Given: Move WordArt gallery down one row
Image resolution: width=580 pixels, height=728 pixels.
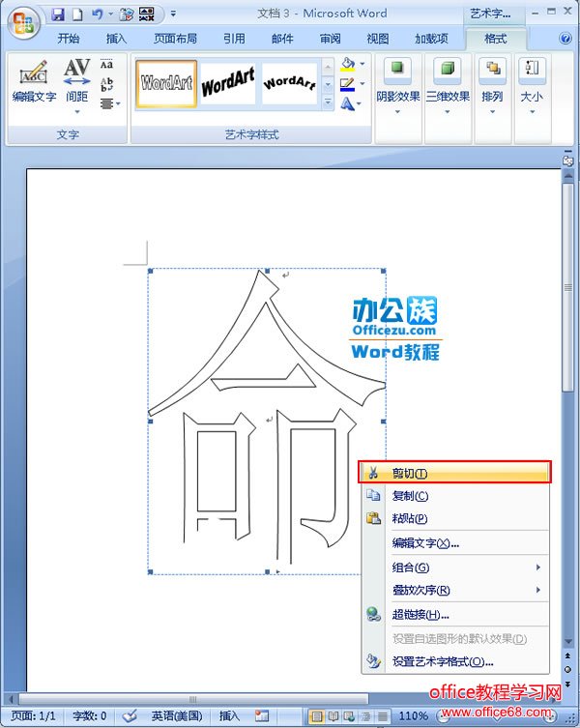Looking at the screenshot, I should tap(328, 84).
